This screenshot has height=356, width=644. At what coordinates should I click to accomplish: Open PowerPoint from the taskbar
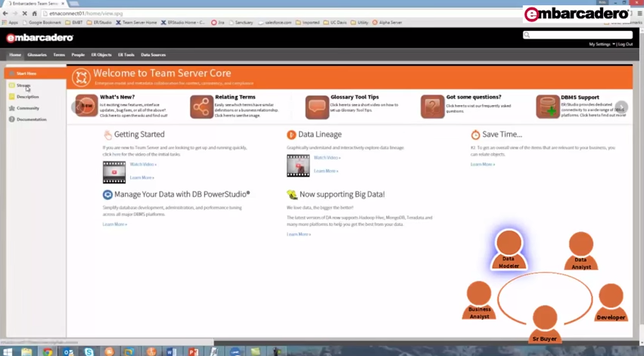(193, 351)
